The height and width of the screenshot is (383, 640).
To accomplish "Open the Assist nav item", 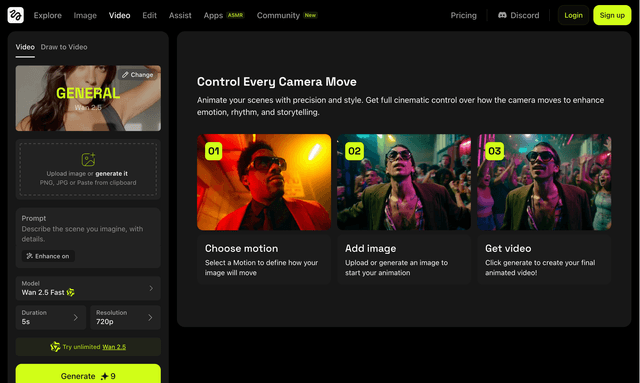I will point(180,15).
